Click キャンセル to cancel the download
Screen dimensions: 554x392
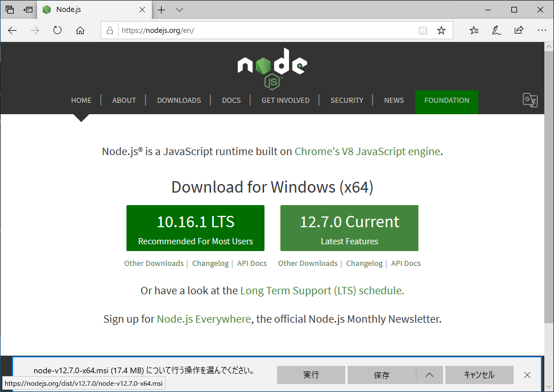(x=479, y=375)
